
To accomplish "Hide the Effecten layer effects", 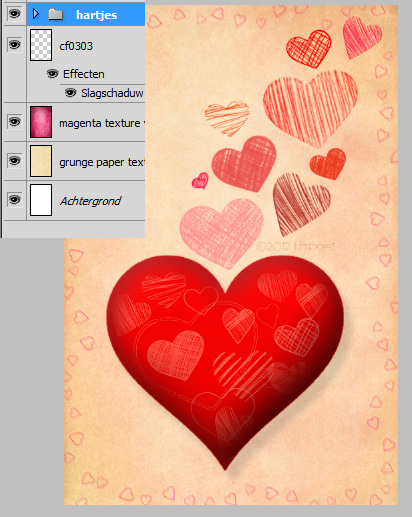I will 52,74.
